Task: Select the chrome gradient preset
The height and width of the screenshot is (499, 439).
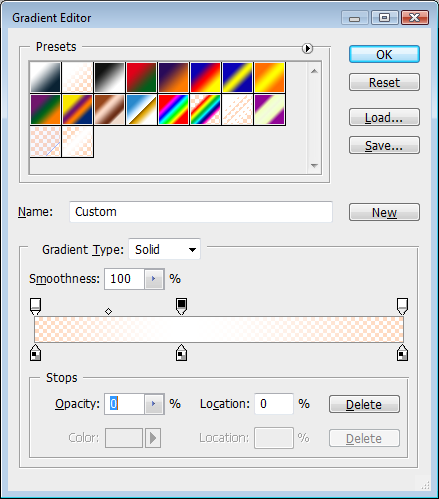Action: [x=142, y=110]
